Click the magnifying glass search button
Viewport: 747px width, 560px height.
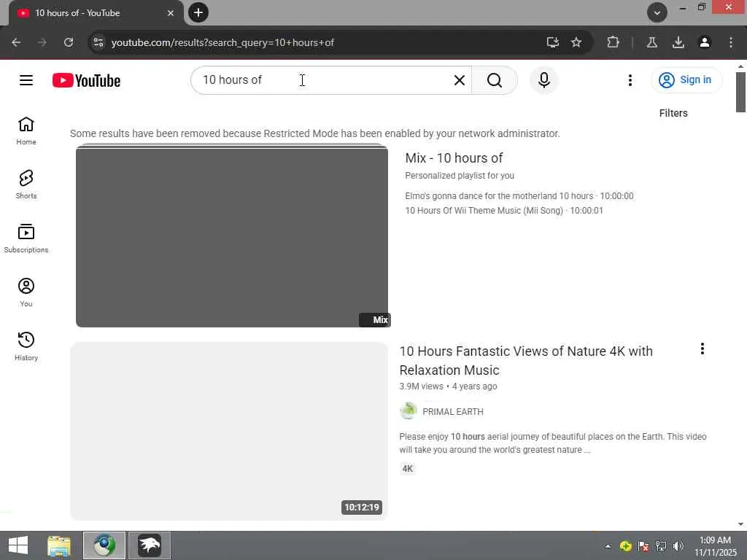click(x=495, y=80)
